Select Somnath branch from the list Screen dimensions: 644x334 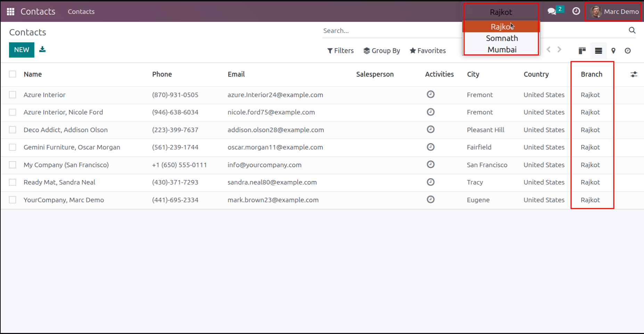(502, 38)
